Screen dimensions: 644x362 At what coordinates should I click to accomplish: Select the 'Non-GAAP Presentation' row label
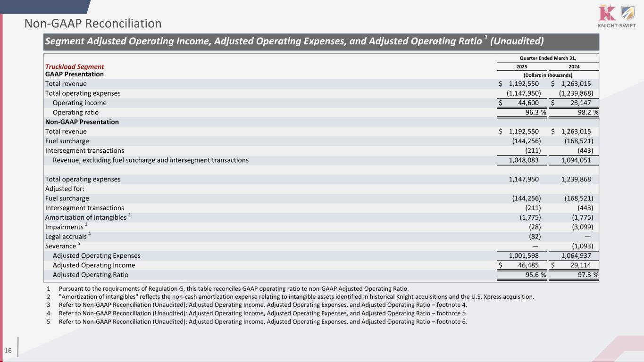[x=82, y=122]
